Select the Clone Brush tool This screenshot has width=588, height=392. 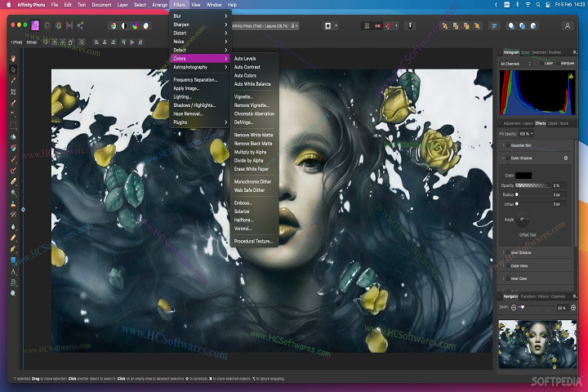(13, 204)
